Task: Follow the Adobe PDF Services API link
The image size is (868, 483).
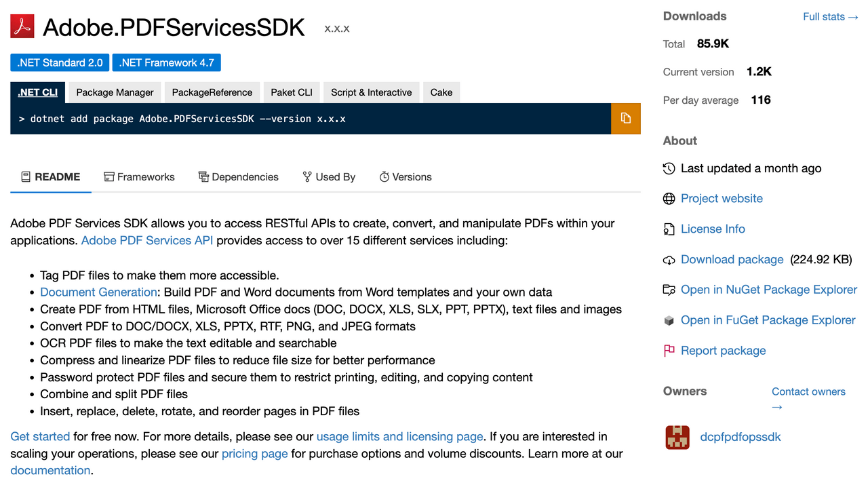Action: point(147,240)
